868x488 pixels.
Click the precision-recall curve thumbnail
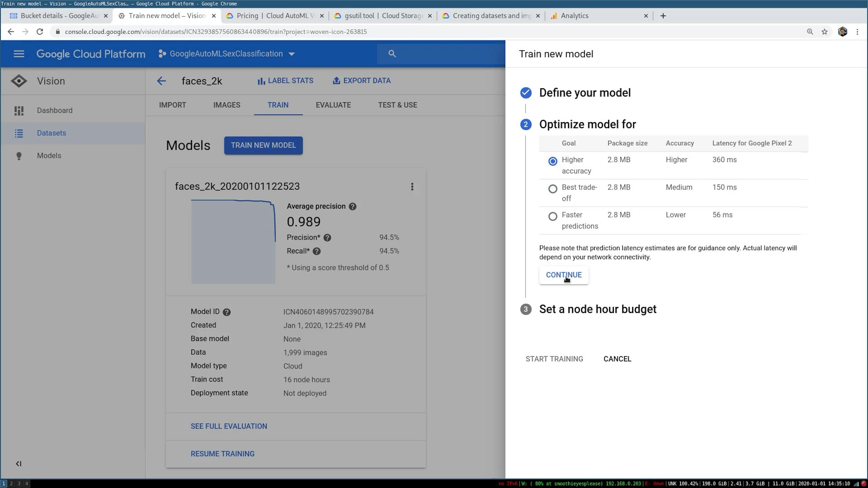coord(233,242)
